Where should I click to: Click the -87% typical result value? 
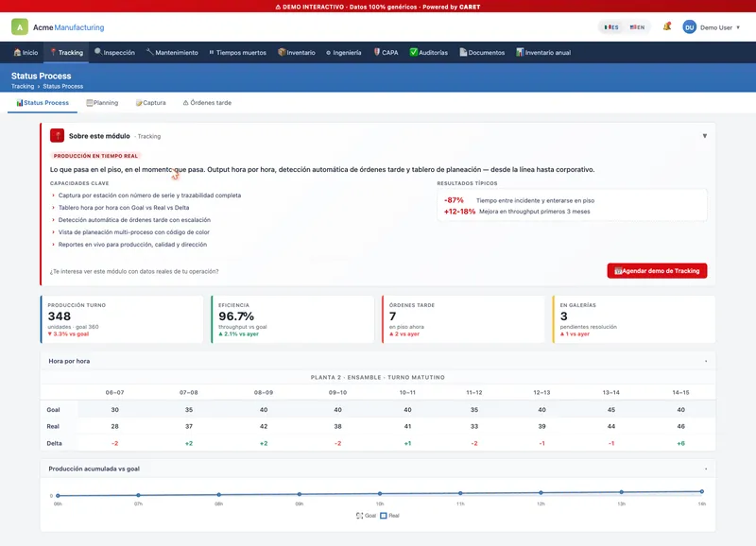click(454, 200)
